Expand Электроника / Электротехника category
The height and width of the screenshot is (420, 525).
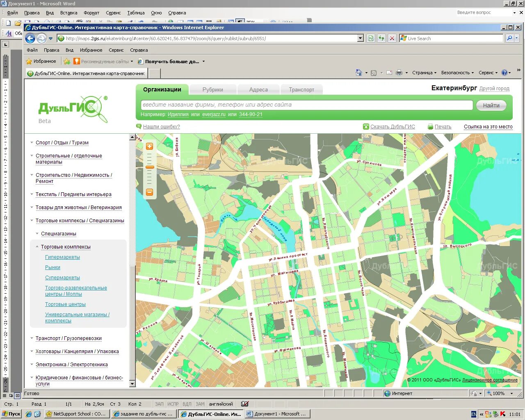point(72,365)
